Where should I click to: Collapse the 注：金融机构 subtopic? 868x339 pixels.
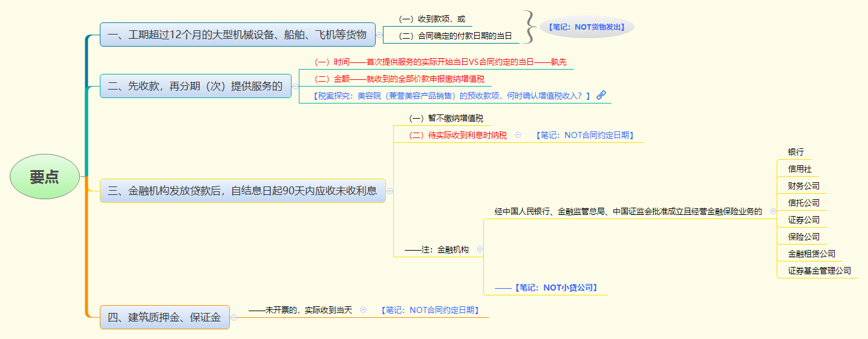(480, 249)
